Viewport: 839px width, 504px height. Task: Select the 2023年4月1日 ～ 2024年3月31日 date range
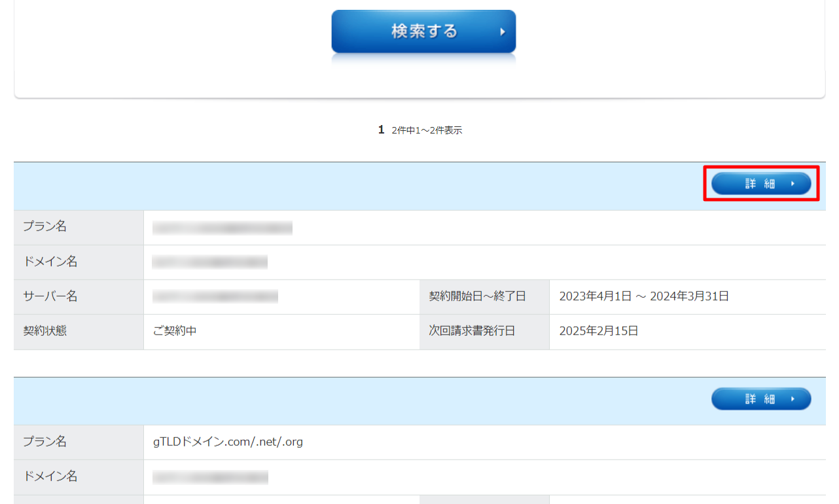pyautogui.click(x=644, y=297)
